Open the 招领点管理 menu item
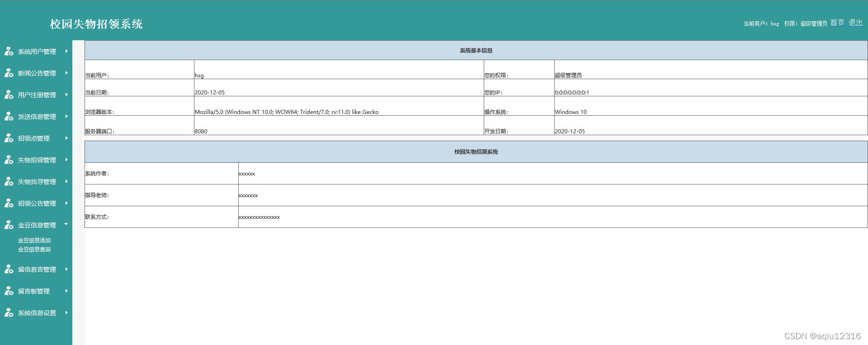Screen dimensions: 868x345 [x=34, y=138]
